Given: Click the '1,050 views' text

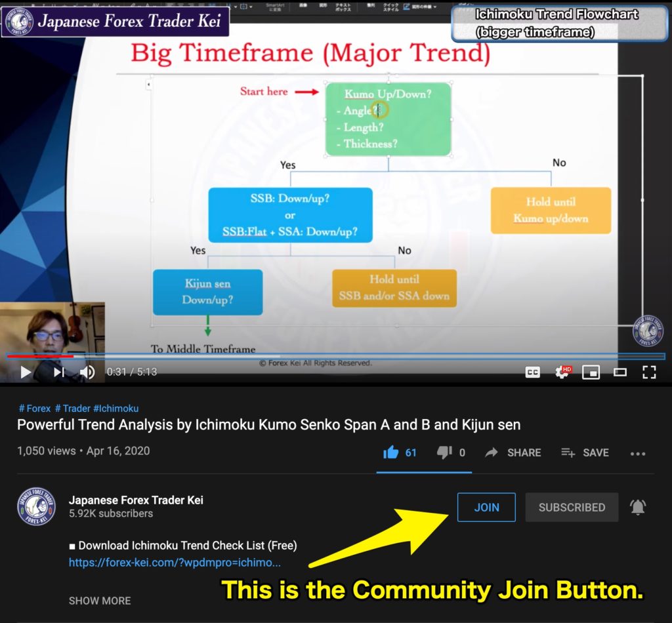Looking at the screenshot, I should click(47, 451).
